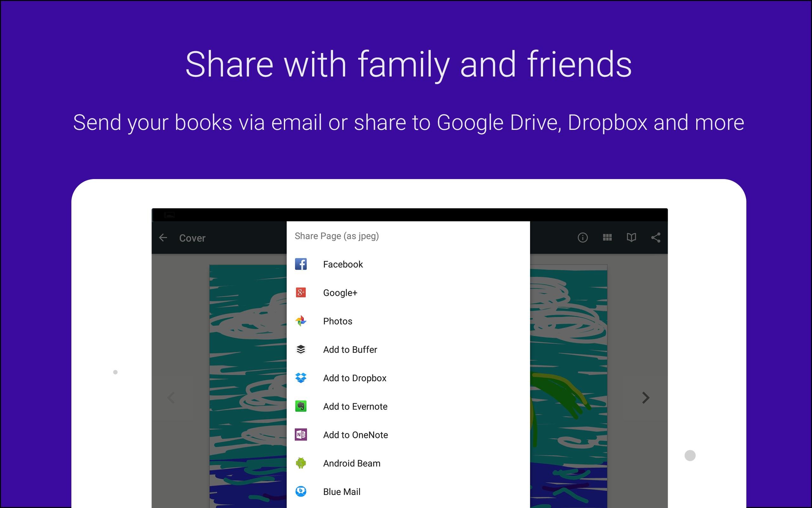Open the book info icon
Image resolution: width=812 pixels, height=508 pixels.
click(582, 237)
